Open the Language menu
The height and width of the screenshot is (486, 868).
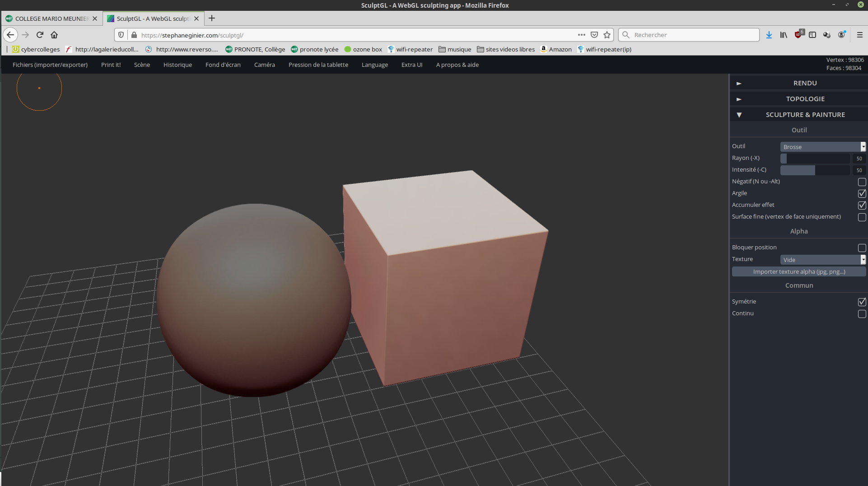coord(375,65)
